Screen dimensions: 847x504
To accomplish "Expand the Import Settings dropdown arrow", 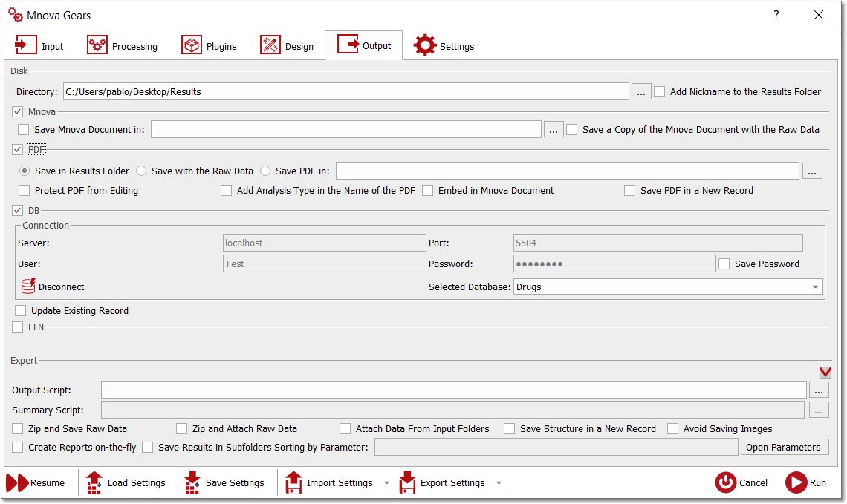I will pyautogui.click(x=386, y=483).
